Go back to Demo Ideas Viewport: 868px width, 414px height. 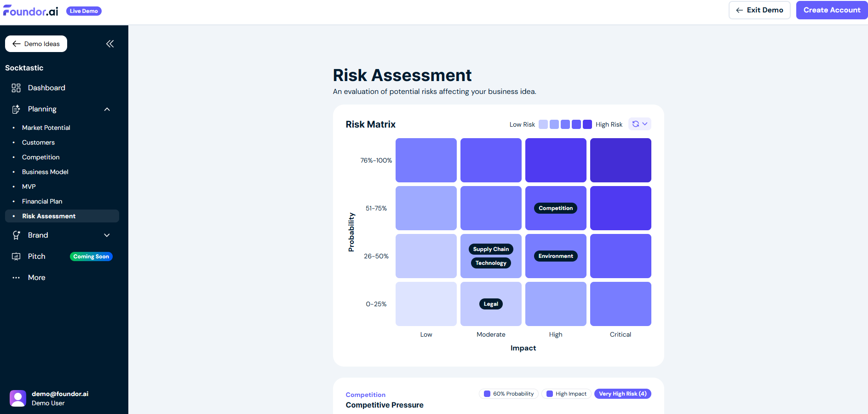[36, 44]
